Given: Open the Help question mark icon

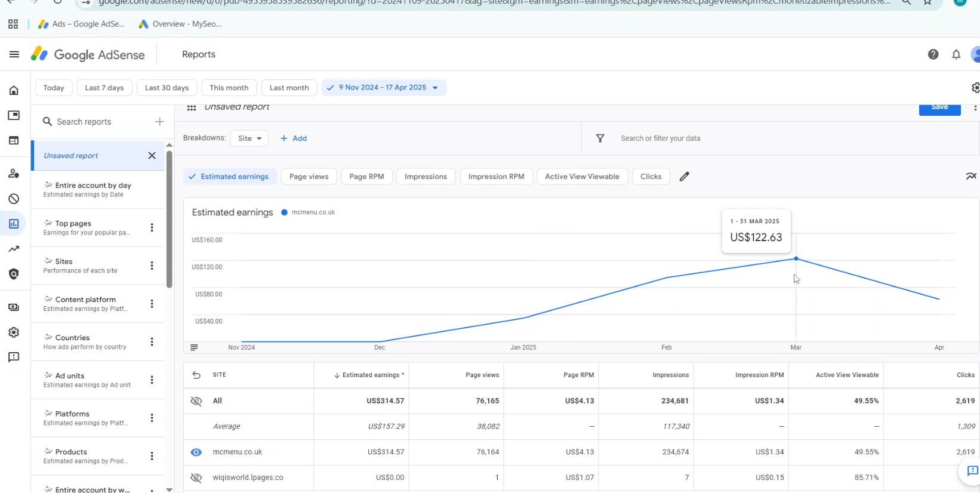Looking at the screenshot, I should pyautogui.click(x=933, y=54).
